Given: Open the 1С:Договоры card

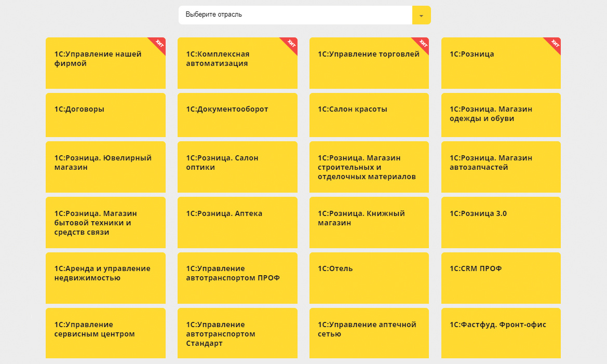Looking at the screenshot, I should tap(106, 115).
